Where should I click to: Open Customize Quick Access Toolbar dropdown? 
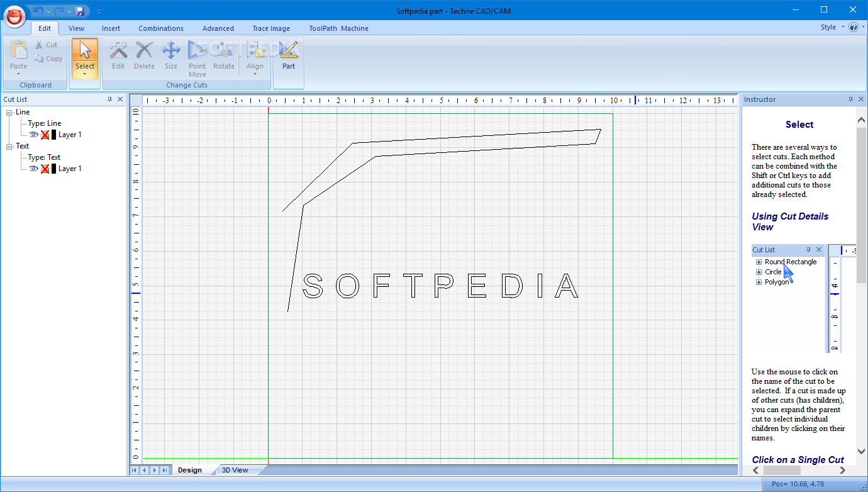pyautogui.click(x=99, y=11)
